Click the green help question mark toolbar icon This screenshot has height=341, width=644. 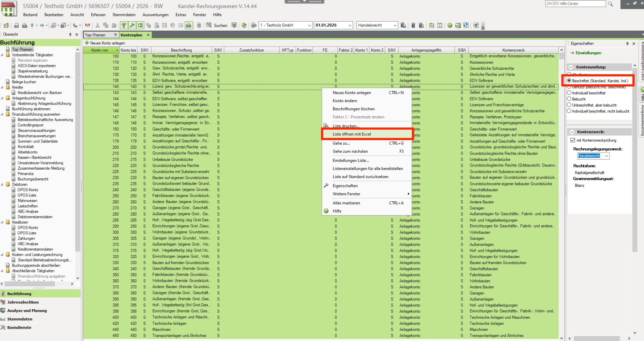450,25
